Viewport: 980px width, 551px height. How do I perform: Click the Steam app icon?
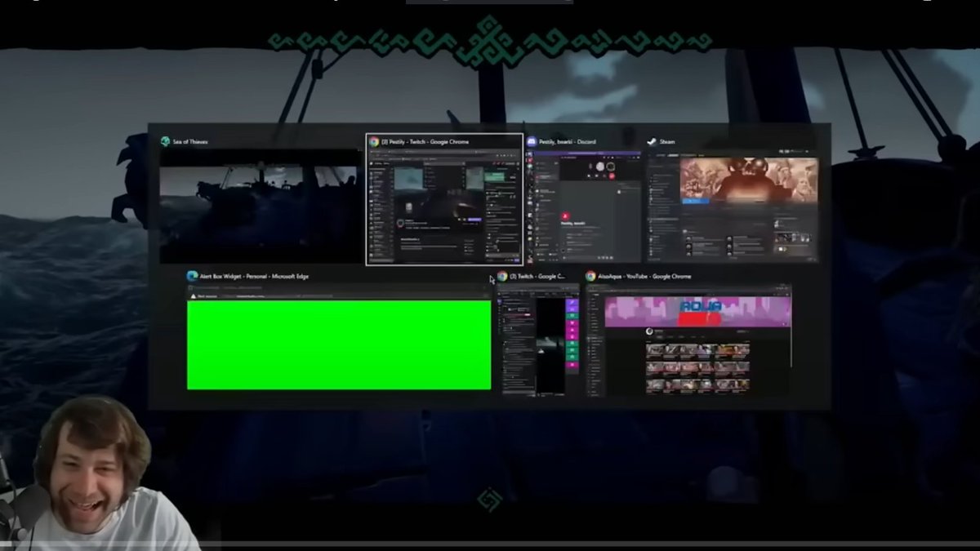point(652,141)
